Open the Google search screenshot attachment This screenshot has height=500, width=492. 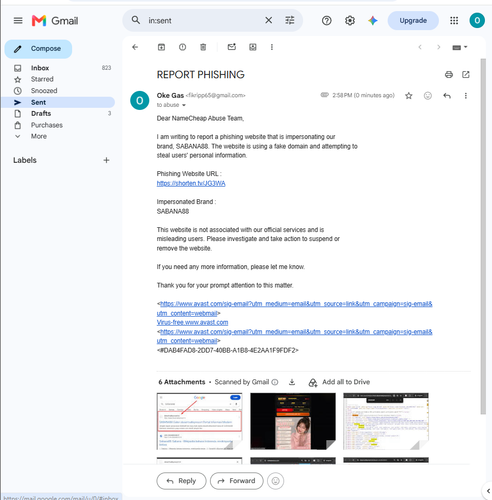199,421
